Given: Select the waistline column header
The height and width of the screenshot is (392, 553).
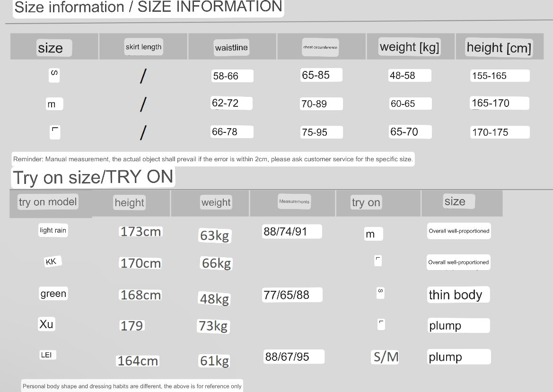Looking at the screenshot, I should point(231,48).
